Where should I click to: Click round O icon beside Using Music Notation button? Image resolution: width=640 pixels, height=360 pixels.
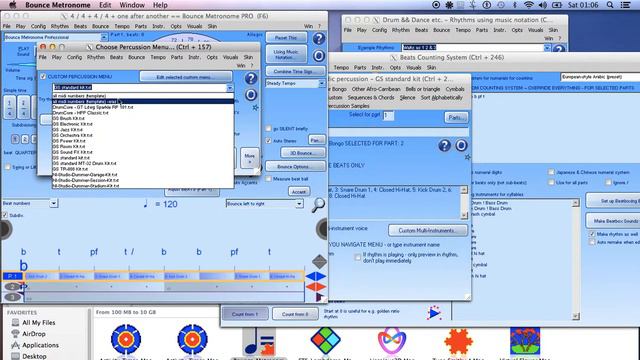pos(319,55)
